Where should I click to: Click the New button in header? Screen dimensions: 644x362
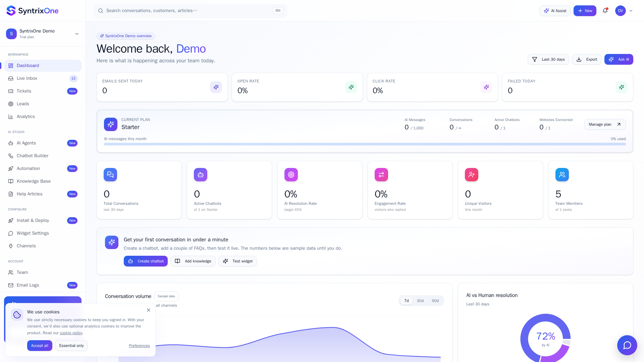click(585, 11)
